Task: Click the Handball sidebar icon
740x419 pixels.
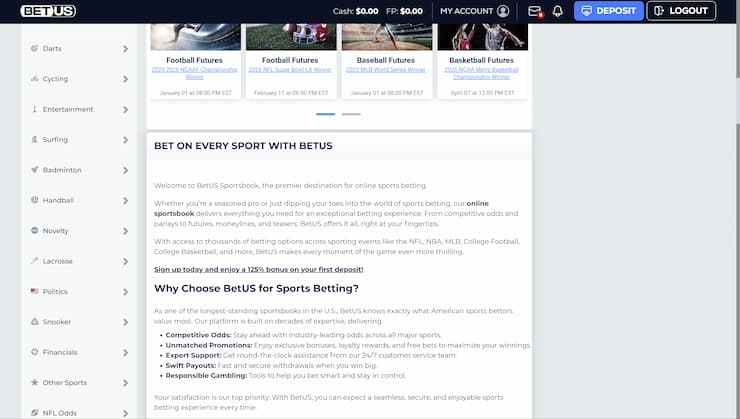Action: pos(34,200)
